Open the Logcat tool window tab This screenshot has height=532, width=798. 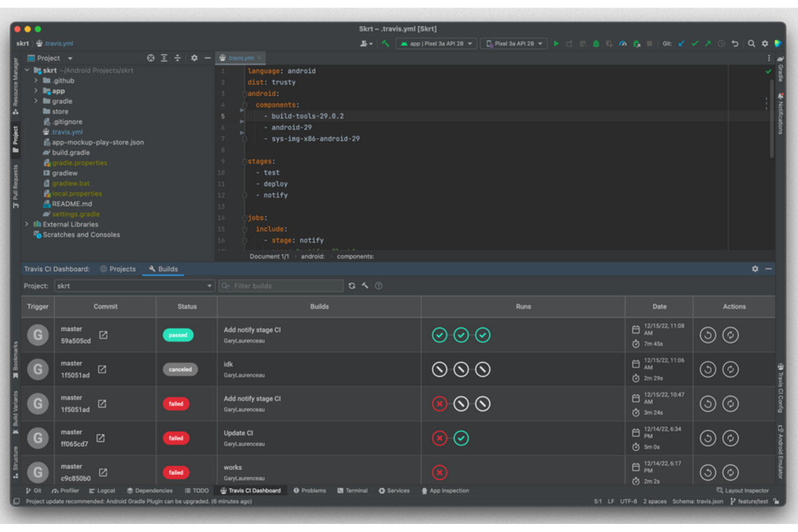click(102, 491)
